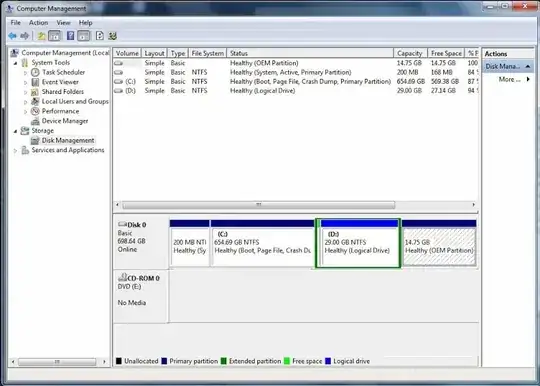Expand the Shared Folders tree node
Screen dimensions: 540x386
pyautogui.click(x=25, y=92)
